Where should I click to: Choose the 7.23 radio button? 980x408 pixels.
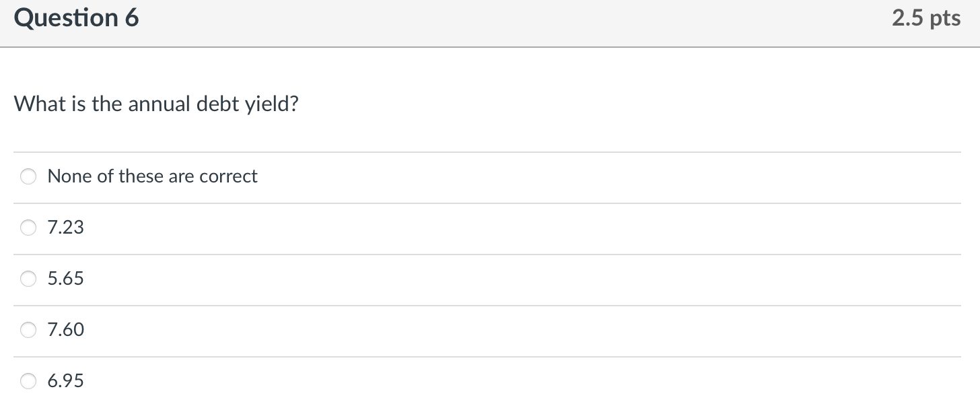28,228
